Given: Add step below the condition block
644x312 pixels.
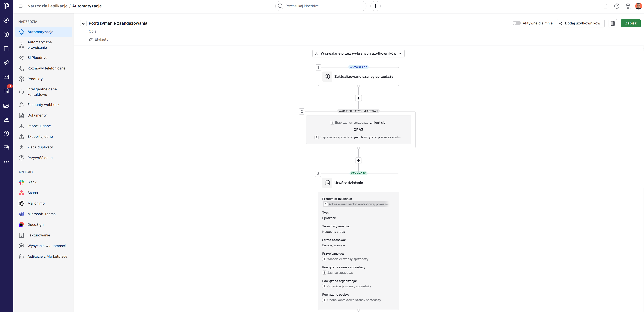Looking at the screenshot, I should click(358, 161).
